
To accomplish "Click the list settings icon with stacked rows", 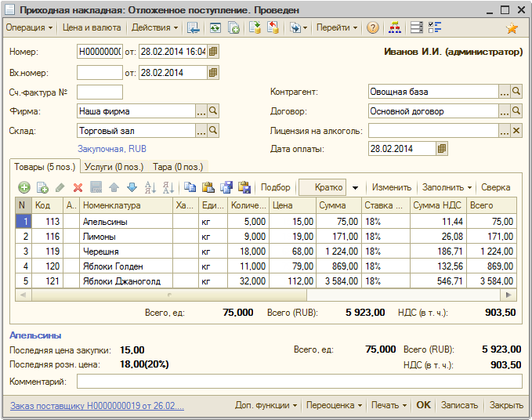I will click(x=417, y=27).
